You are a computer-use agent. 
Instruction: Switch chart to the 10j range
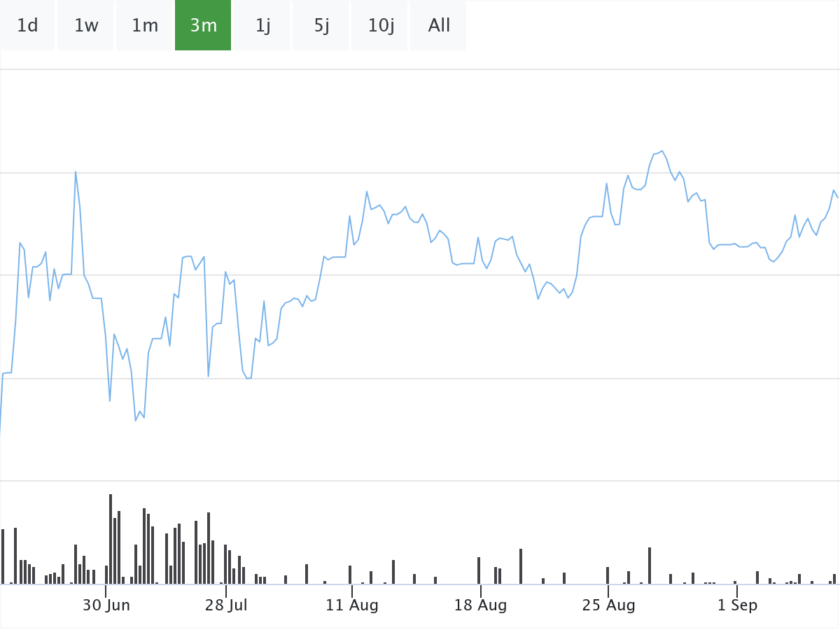(381, 26)
